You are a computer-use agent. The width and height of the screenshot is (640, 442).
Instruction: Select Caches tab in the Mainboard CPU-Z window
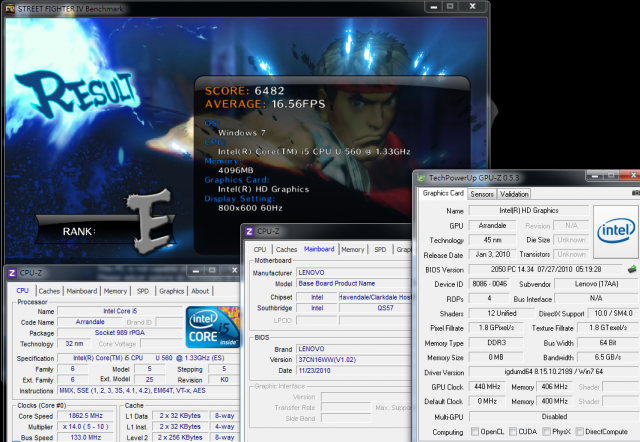click(286, 249)
